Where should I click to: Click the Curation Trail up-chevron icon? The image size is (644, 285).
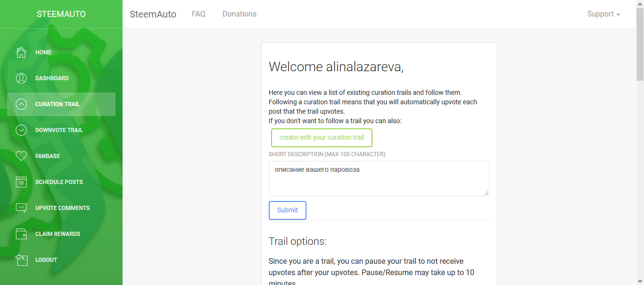coord(21,104)
